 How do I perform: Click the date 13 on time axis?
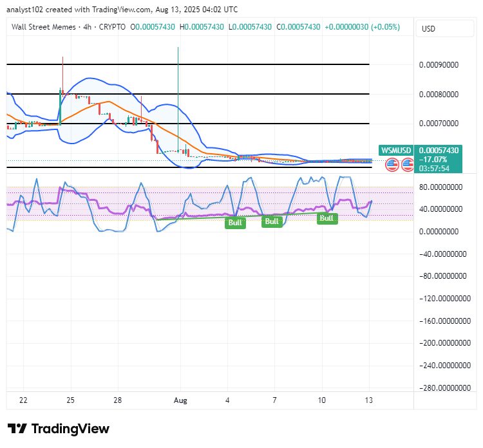click(x=369, y=400)
